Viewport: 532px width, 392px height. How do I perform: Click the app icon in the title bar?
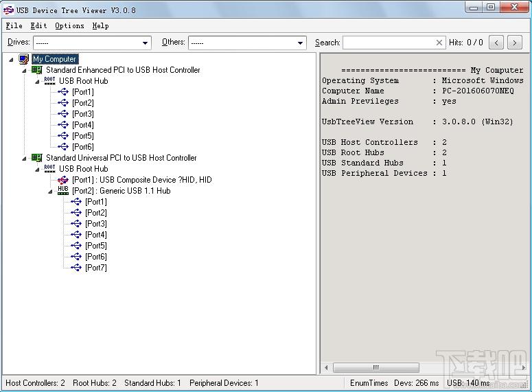[8, 10]
